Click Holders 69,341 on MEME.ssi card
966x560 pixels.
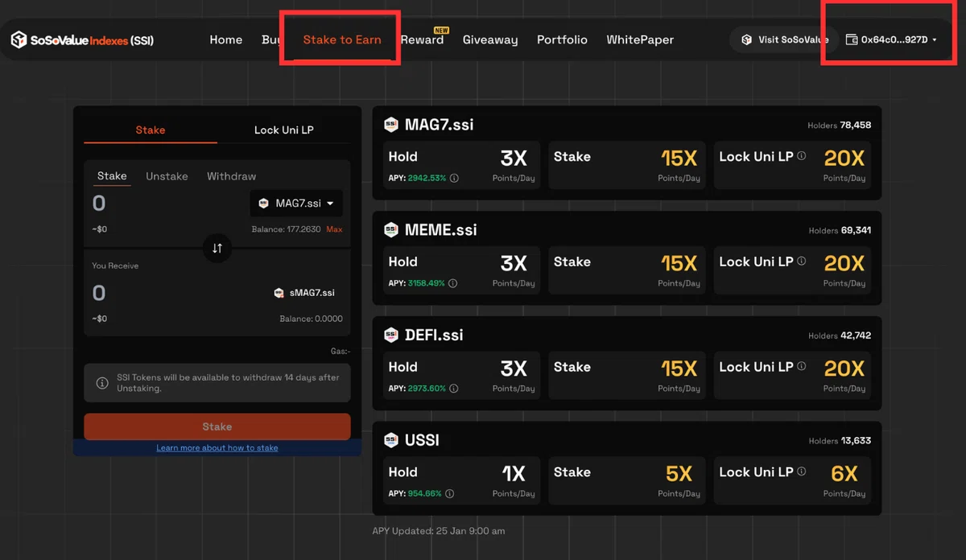point(840,230)
